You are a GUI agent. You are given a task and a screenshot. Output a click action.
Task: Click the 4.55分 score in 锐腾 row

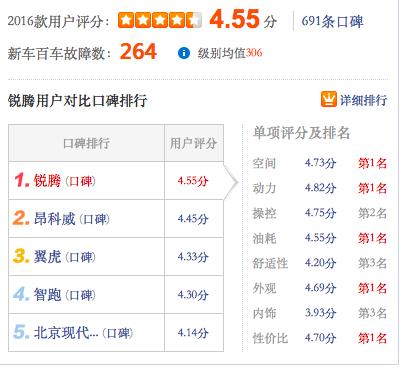click(x=193, y=181)
